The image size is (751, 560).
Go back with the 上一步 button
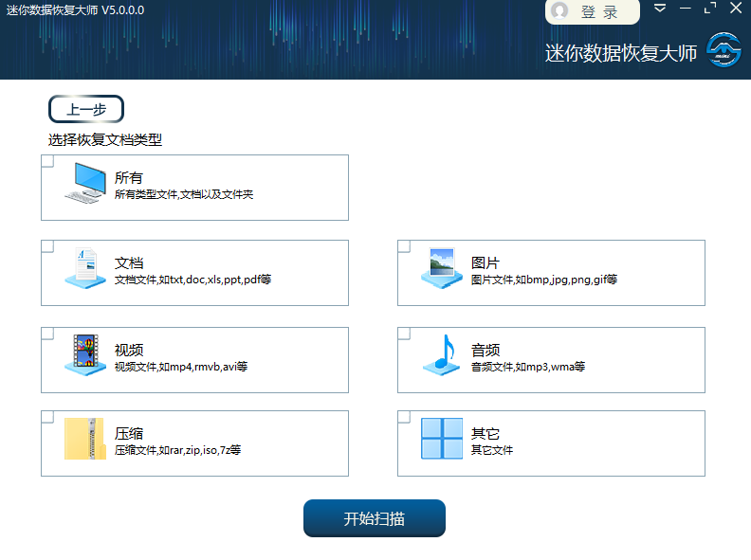tap(86, 109)
